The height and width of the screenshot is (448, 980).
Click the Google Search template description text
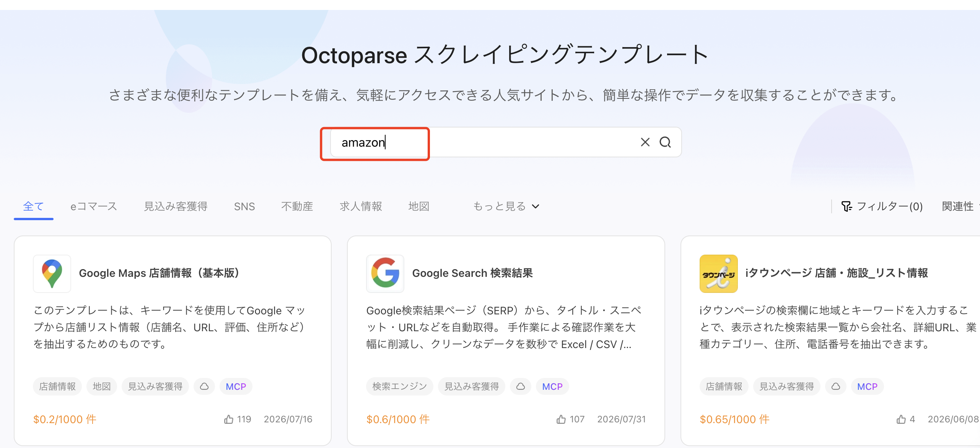504,327
